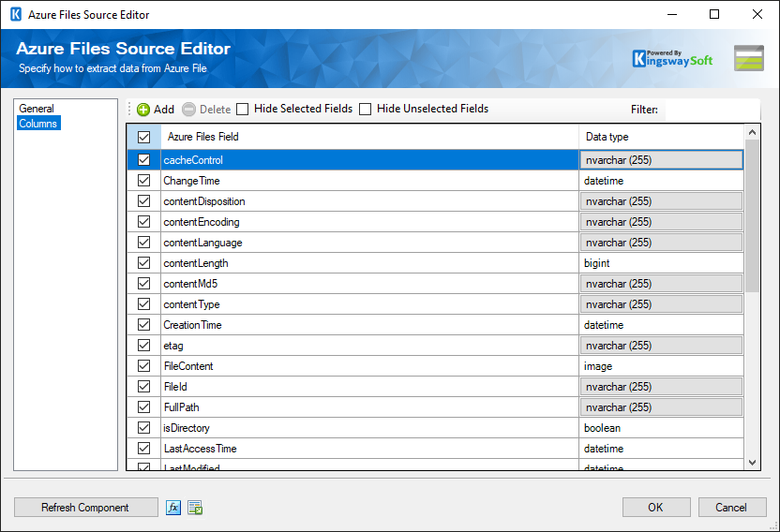Confirm with the OK button
Screen dimensions: 780x532
[655, 508]
